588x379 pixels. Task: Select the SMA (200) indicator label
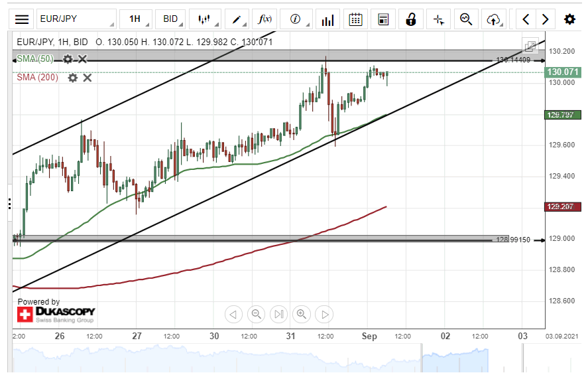click(38, 78)
